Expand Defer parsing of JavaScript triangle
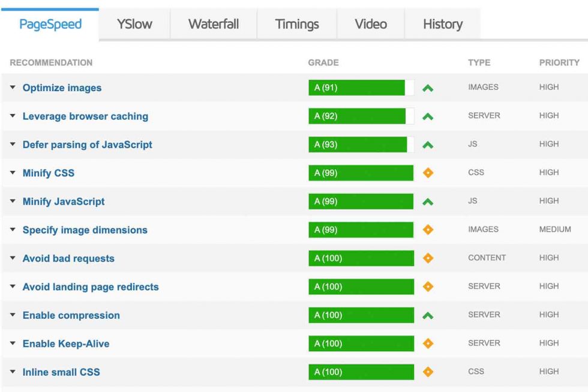The image size is (588, 392). (x=13, y=144)
